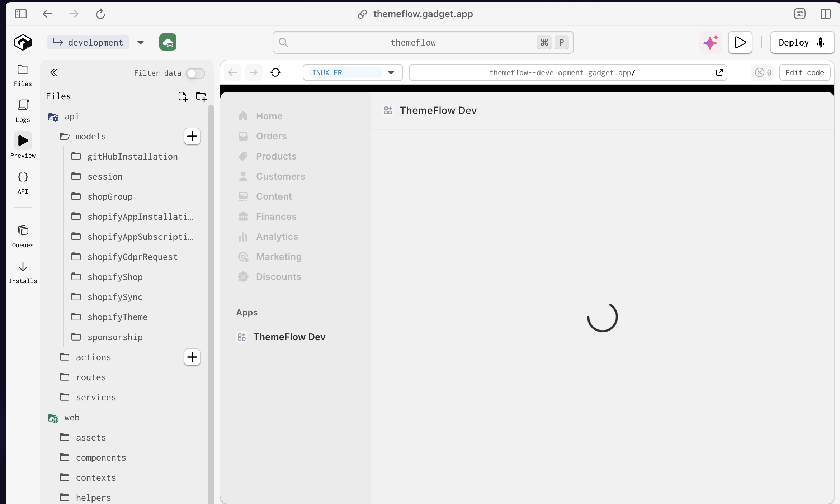Click the browser back arrow
The height and width of the screenshot is (504, 840).
[47, 14]
